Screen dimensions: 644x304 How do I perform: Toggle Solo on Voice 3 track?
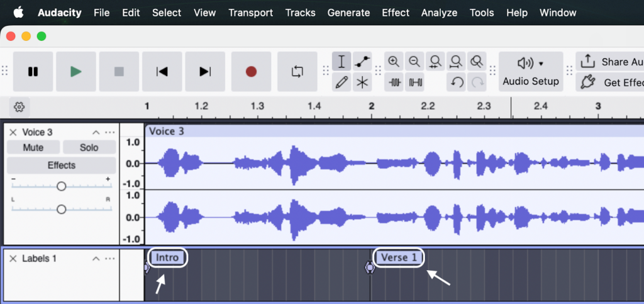(89, 147)
